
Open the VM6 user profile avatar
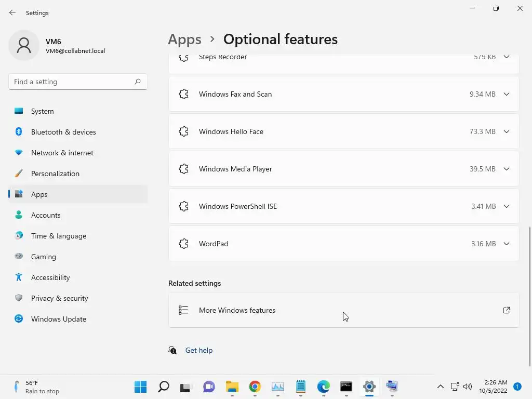24,45
